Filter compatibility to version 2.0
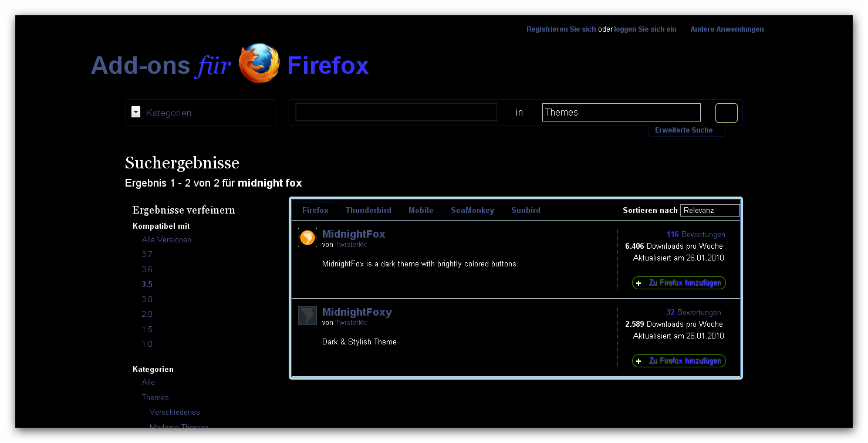This screenshot has width=868, height=443. coord(147,315)
